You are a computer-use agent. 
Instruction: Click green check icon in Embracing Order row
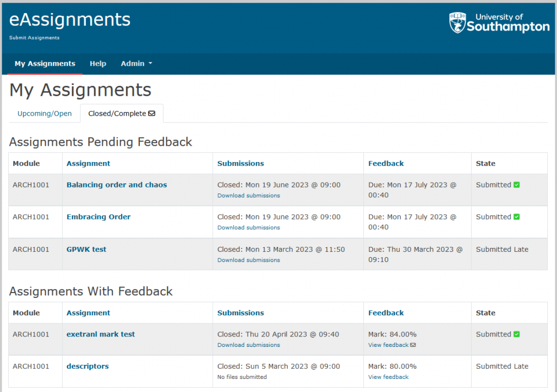517,216
